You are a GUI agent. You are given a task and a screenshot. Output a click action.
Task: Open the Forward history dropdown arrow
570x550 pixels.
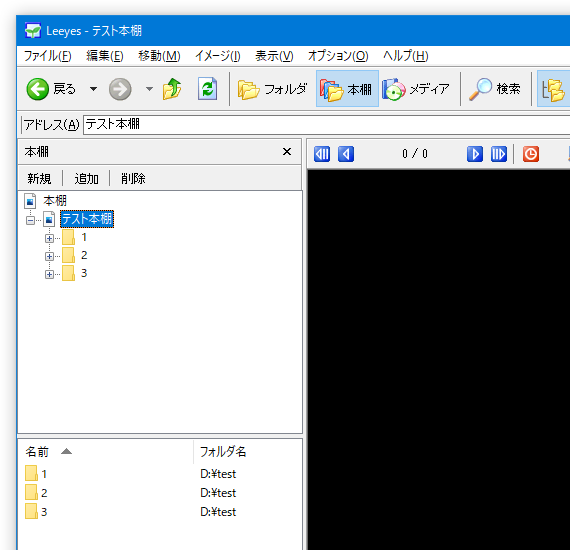pos(149,89)
